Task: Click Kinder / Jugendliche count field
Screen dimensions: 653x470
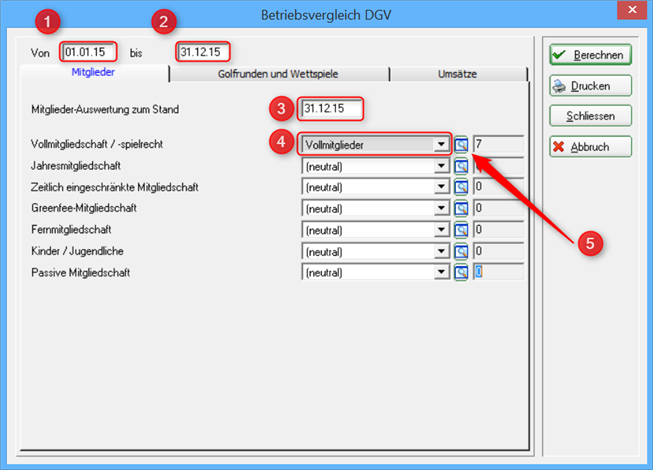Action: click(x=498, y=251)
